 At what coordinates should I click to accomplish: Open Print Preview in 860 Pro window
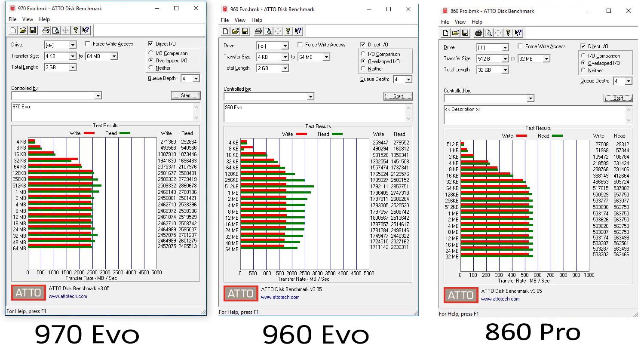point(488,33)
